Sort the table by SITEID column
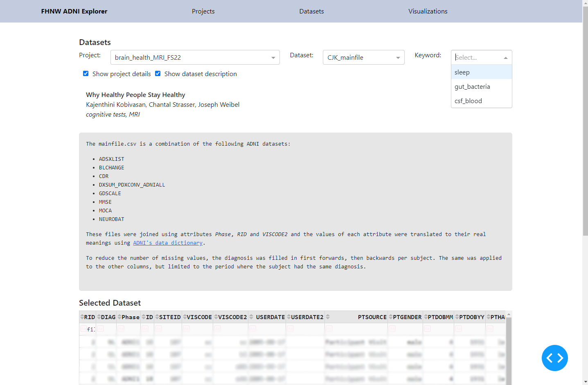This screenshot has width=588, height=385. (x=157, y=317)
